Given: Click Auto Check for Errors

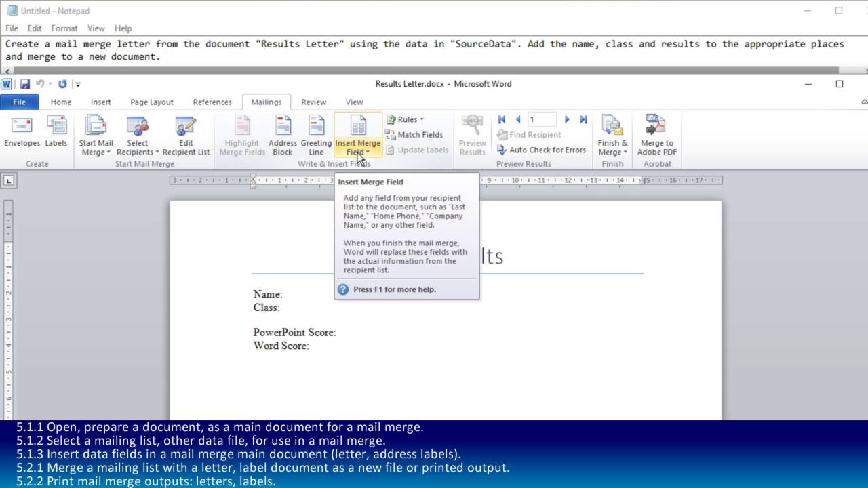Looking at the screenshot, I should [x=541, y=150].
